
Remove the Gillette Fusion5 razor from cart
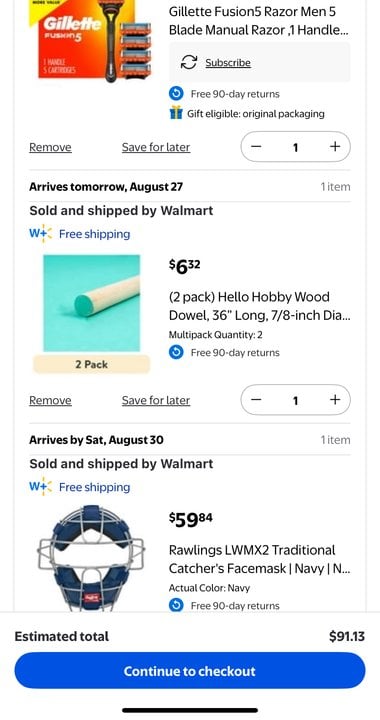pos(50,147)
